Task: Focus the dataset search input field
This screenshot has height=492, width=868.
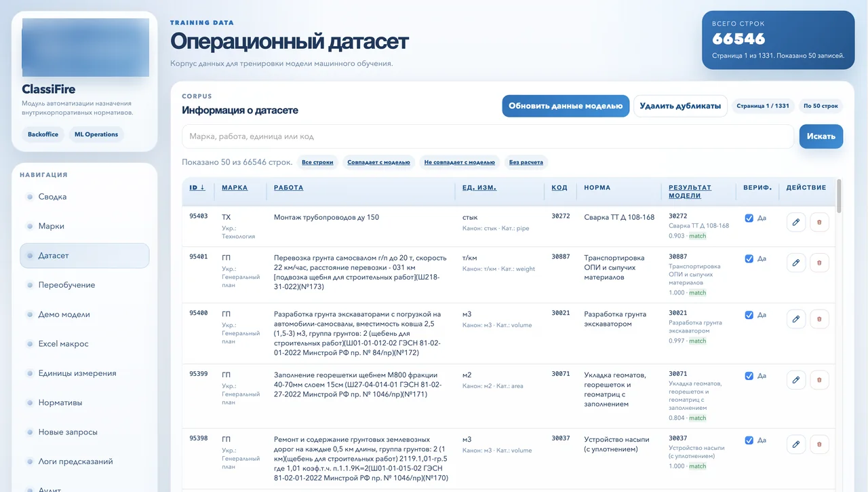Action: (488, 136)
